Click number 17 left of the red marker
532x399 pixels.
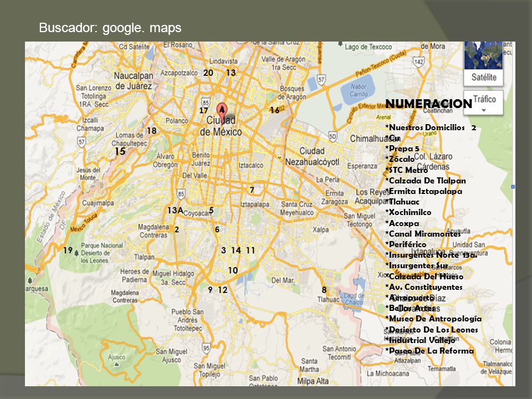pos(203,111)
